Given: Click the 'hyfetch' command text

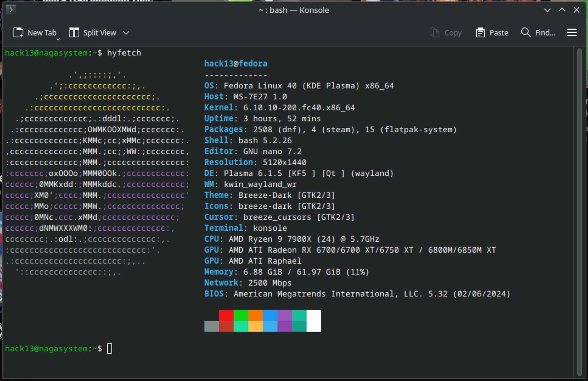Looking at the screenshot, I should (124, 53).
